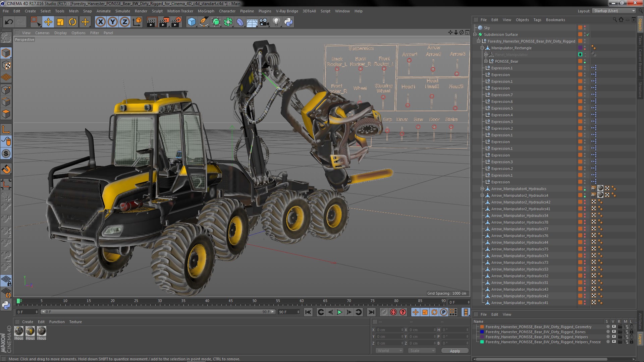Click the first Hous material thumbnail
Image resolution: width=644 pixels, height=362 pixels.
(x=19, y=331)
